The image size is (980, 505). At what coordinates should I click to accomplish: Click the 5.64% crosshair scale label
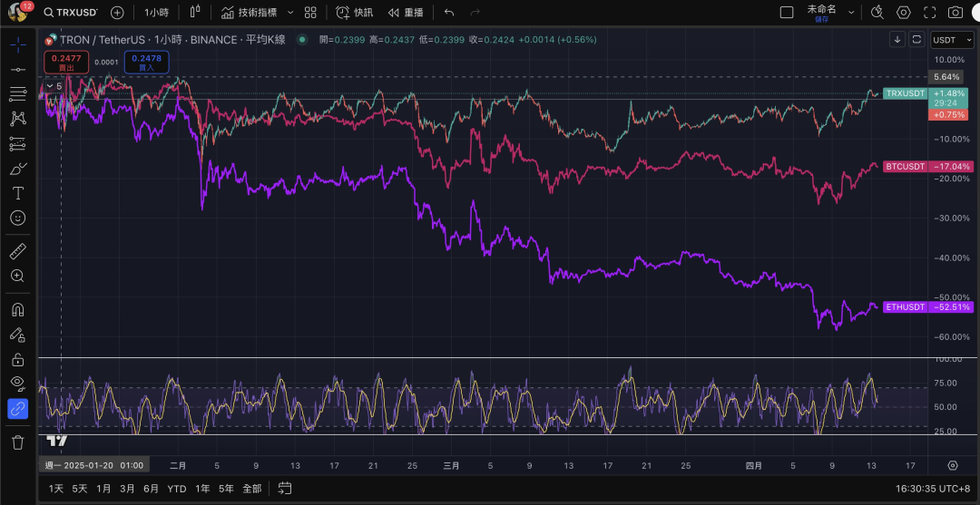pyautogui.click(x=946, y=77)
